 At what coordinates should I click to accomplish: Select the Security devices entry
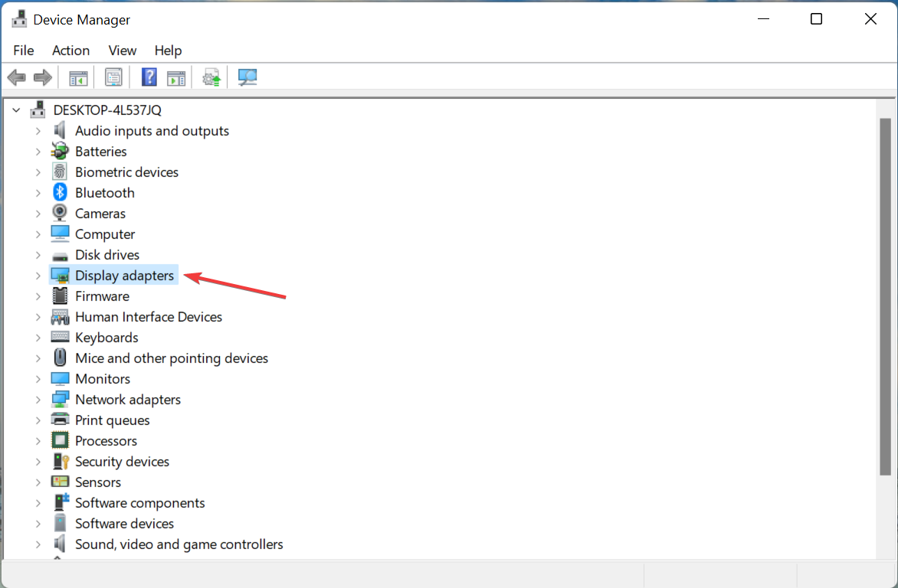122,461
